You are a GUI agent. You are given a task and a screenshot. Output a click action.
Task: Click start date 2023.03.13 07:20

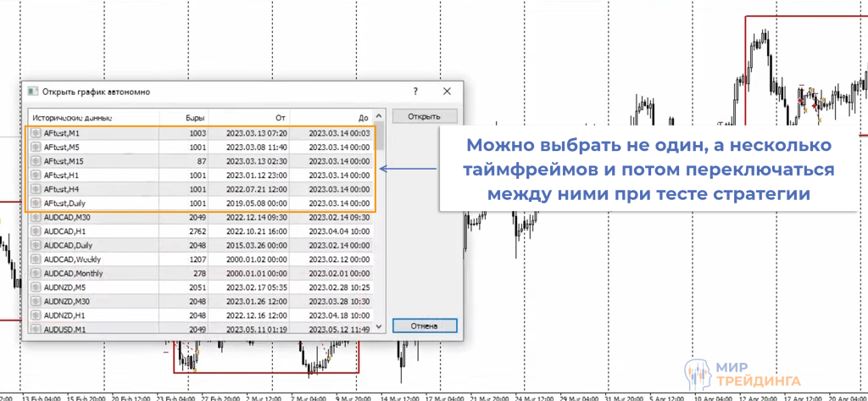point(256,133)
